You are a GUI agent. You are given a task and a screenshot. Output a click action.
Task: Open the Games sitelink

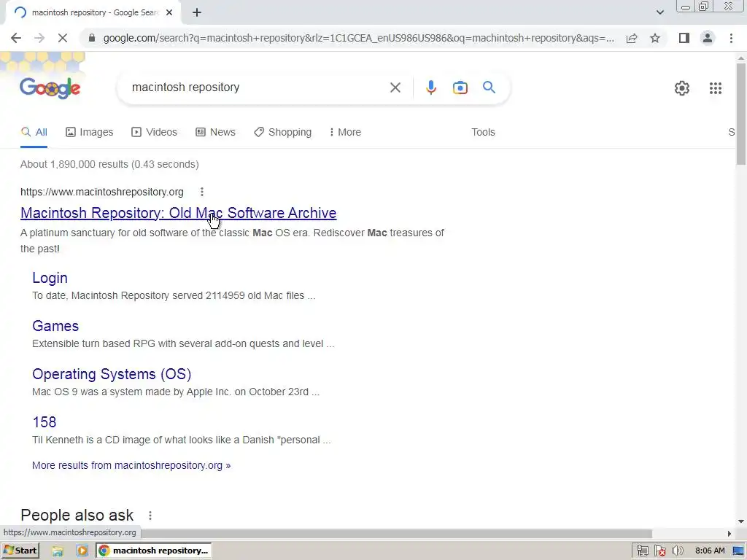tap(55, 326)
